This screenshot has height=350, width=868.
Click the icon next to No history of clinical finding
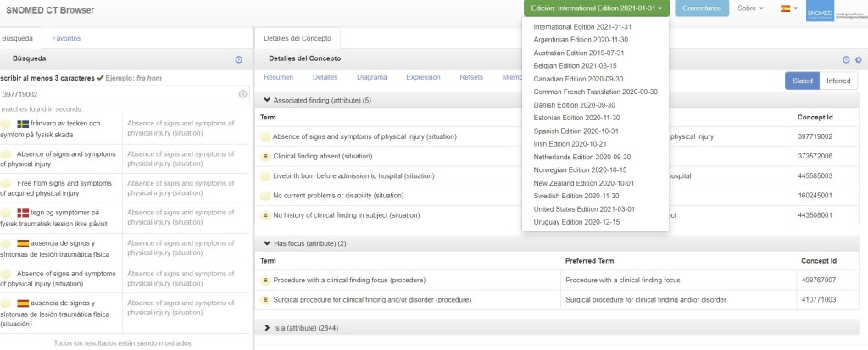[265, 215]
